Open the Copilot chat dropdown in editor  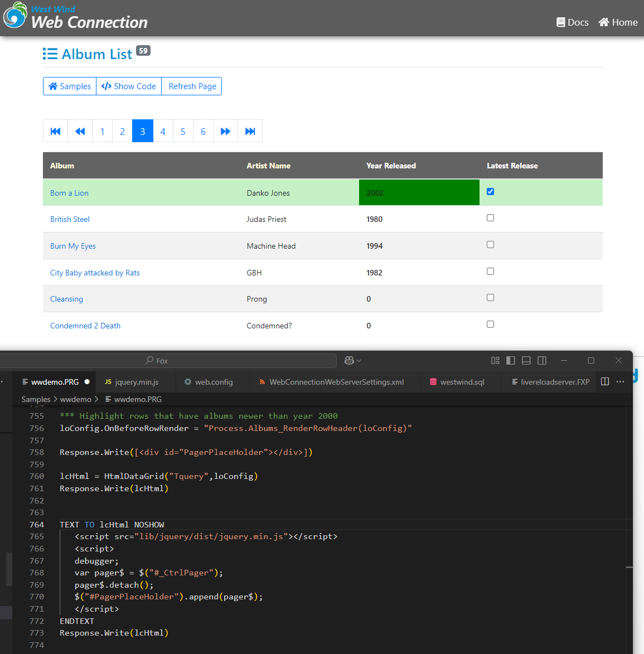click(353, 360)
